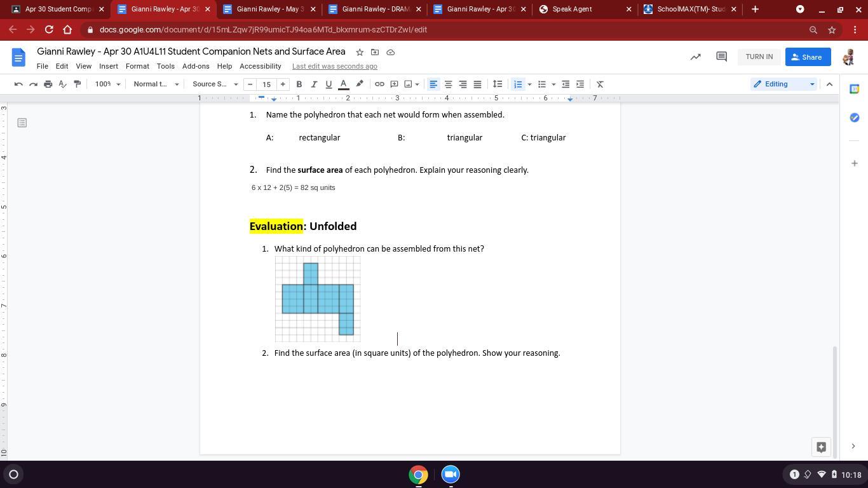The height and width of the screenshot is (488, 868).
Task: Move the document to a folder
Action: click(x=375, y=52)
